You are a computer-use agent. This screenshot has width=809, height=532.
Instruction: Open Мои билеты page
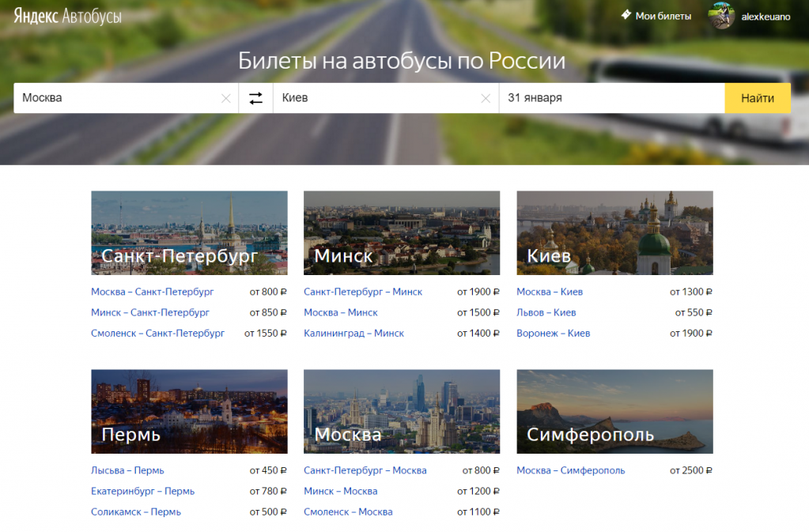(x=663, y=16)
